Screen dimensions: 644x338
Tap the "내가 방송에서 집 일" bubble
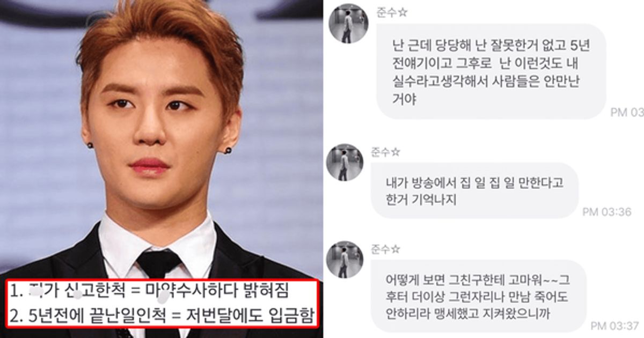click(475, 190)
